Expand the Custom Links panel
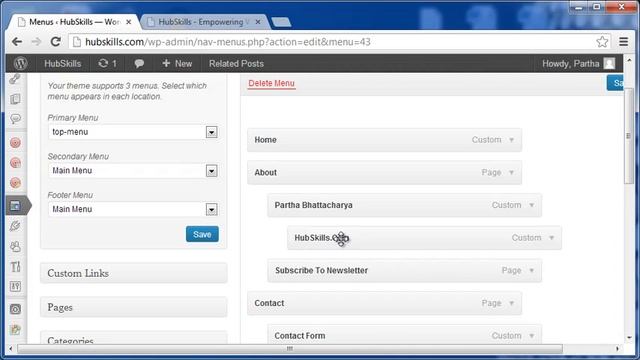Viewport: 640px width, 360px height. click(133, 273)
